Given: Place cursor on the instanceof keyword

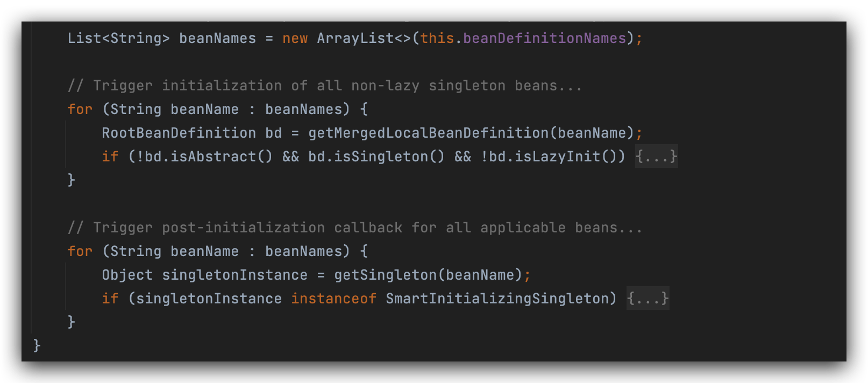Looking at the screenshot, I should click(x=333, y=299).
